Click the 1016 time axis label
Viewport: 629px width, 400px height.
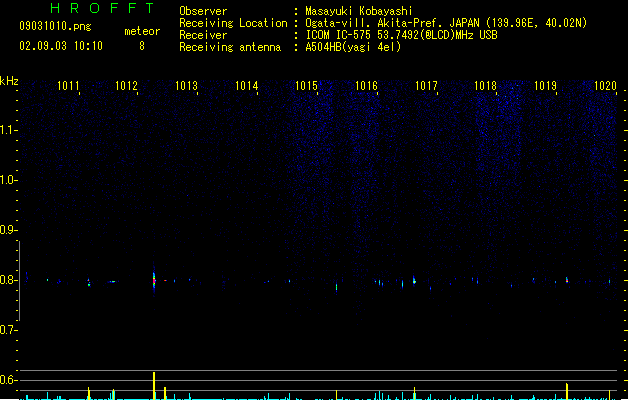click(366, 86)
